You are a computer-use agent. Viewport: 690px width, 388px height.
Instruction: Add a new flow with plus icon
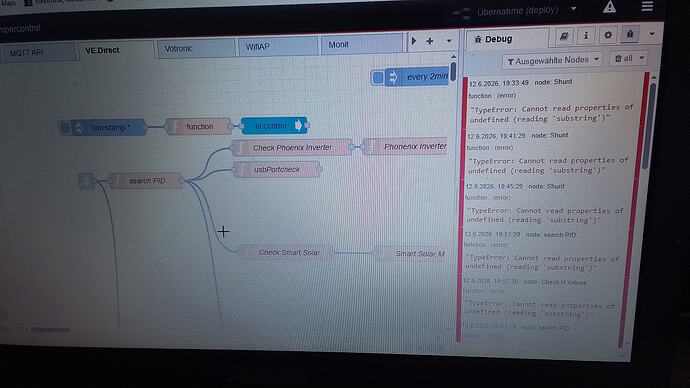pos(430,41)
